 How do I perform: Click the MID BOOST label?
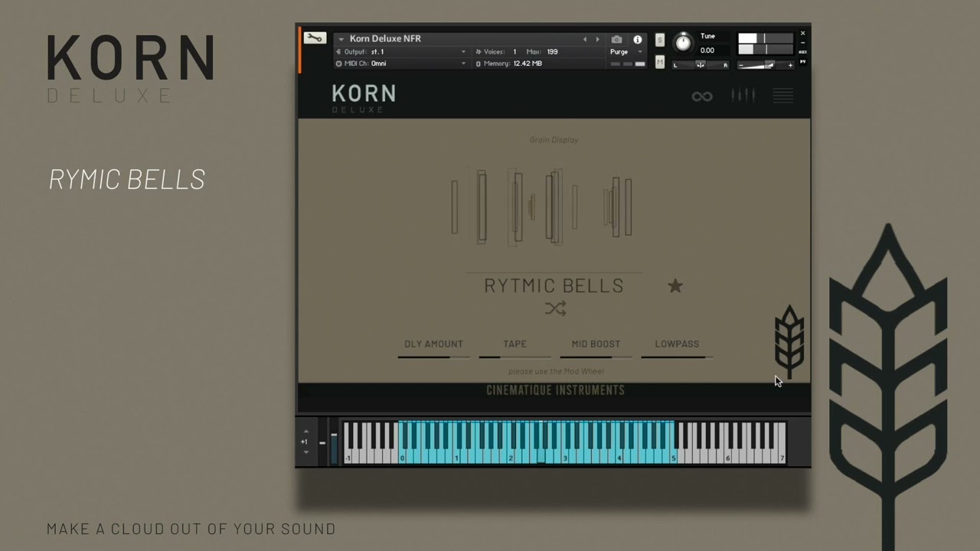pyautogui.click(x=596, y=344)
